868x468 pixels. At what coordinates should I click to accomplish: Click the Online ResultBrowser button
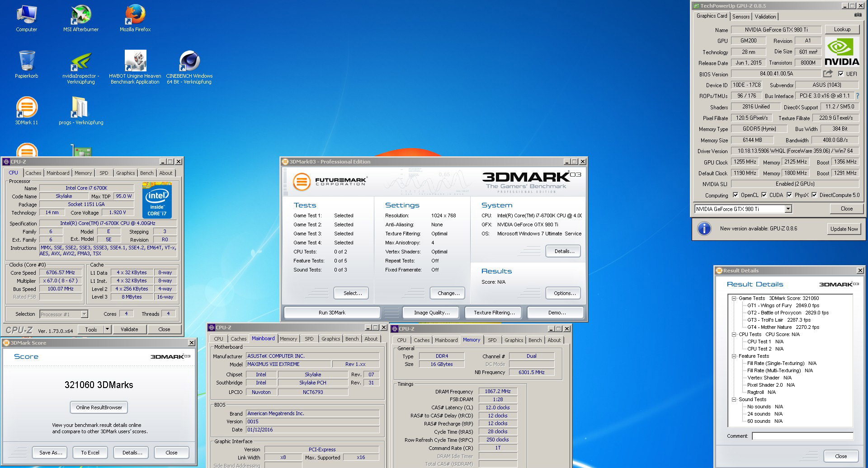point(99,407)
